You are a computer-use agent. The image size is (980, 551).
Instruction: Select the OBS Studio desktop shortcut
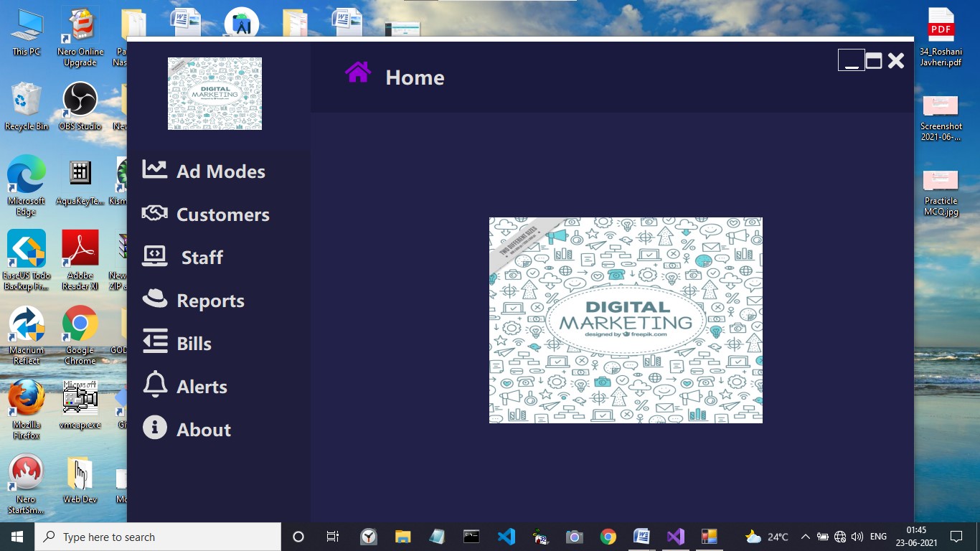(x=80, y=106)
